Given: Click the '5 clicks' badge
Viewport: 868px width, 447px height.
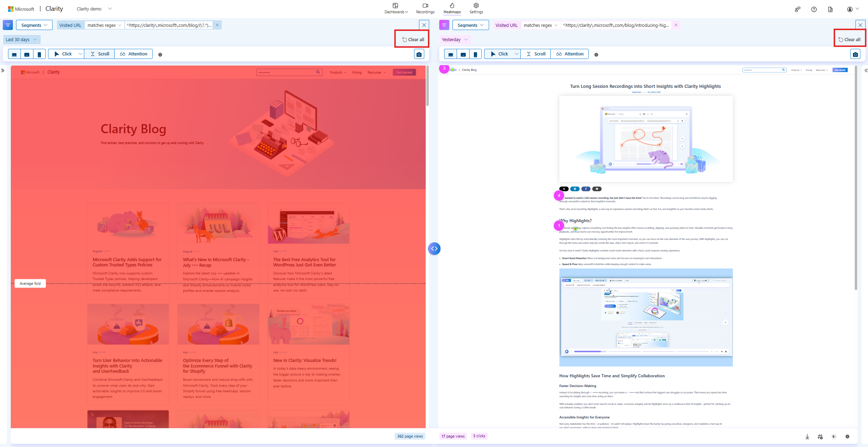Looking at the screenshot, I should 479,436.
